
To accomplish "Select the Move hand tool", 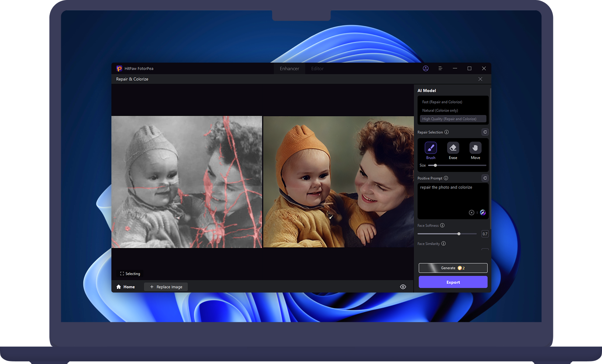I will [475, 148].
